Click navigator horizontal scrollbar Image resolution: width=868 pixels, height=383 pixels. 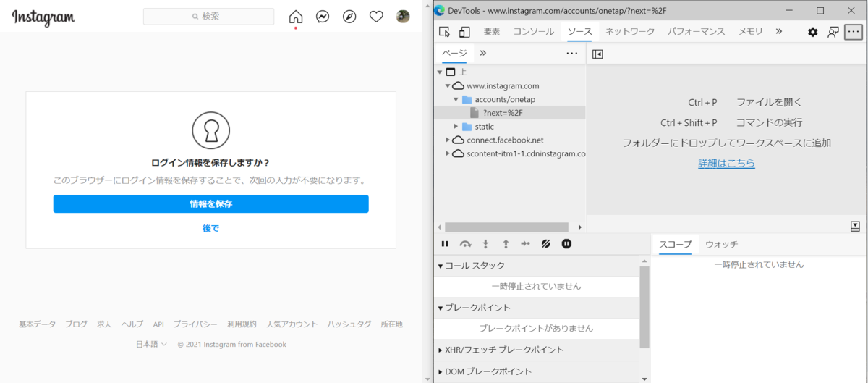tap(506, 227)
